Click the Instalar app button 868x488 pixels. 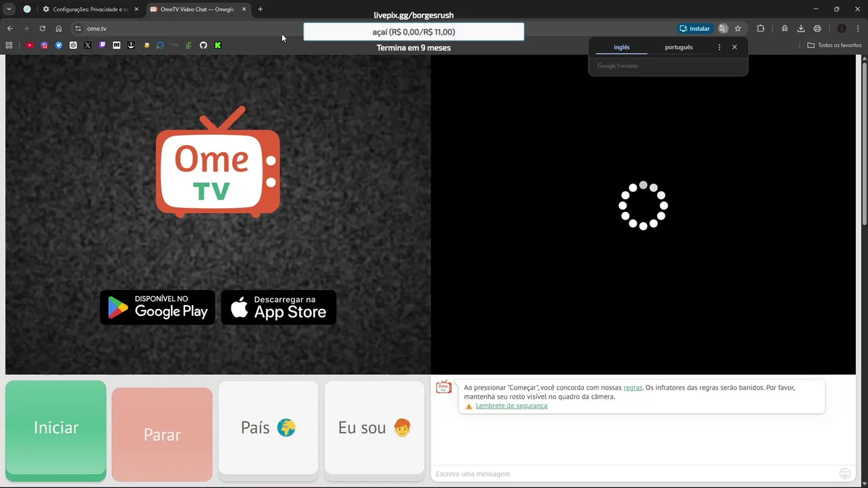[x=695, y=28]
